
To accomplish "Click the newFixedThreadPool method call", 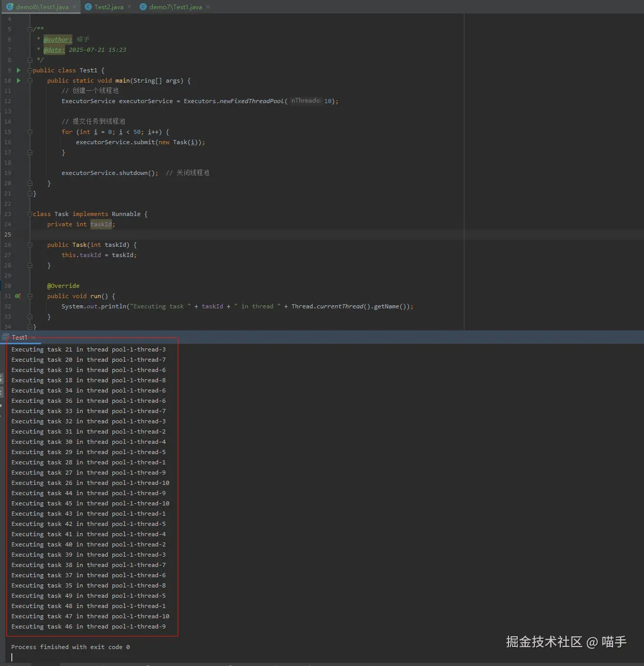I will (x=251, y=101).
